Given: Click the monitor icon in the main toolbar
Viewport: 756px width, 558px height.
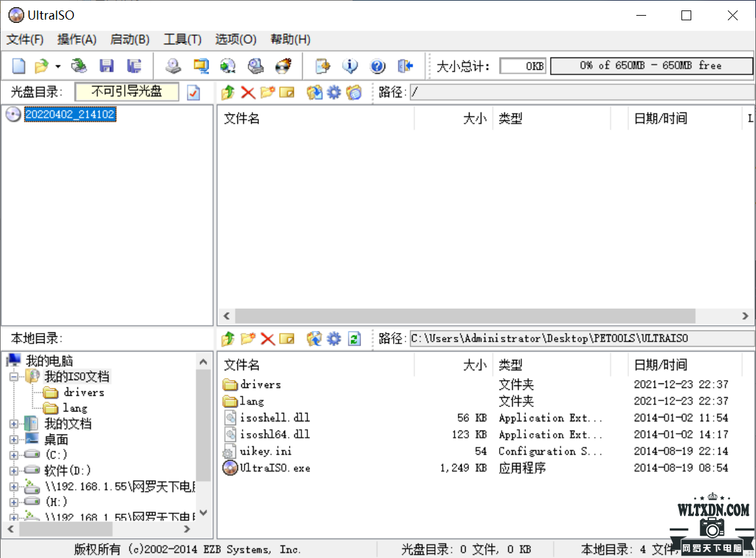Looking at the screenshot, I should pyautogui.click(x=201, y=65).
